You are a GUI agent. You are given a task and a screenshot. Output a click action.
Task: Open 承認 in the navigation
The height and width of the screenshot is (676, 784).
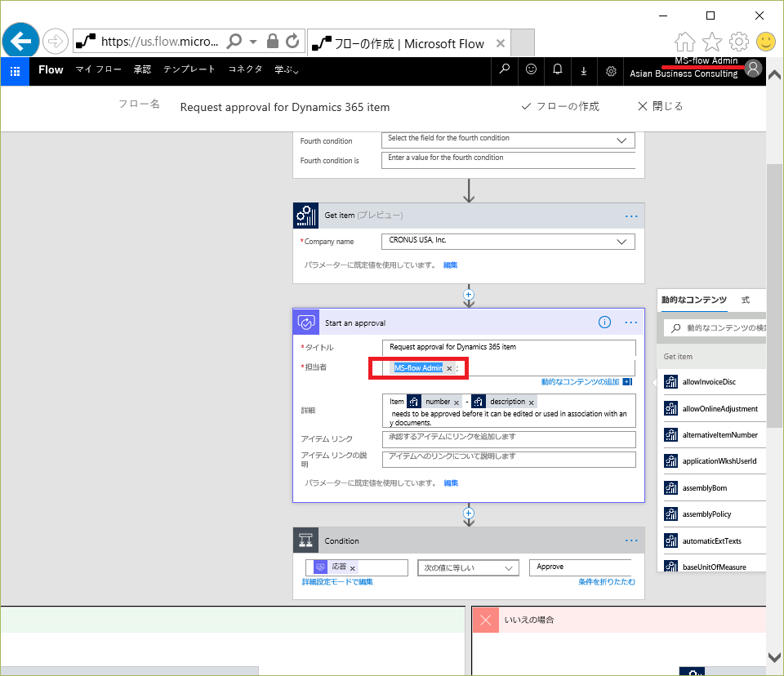142,69
